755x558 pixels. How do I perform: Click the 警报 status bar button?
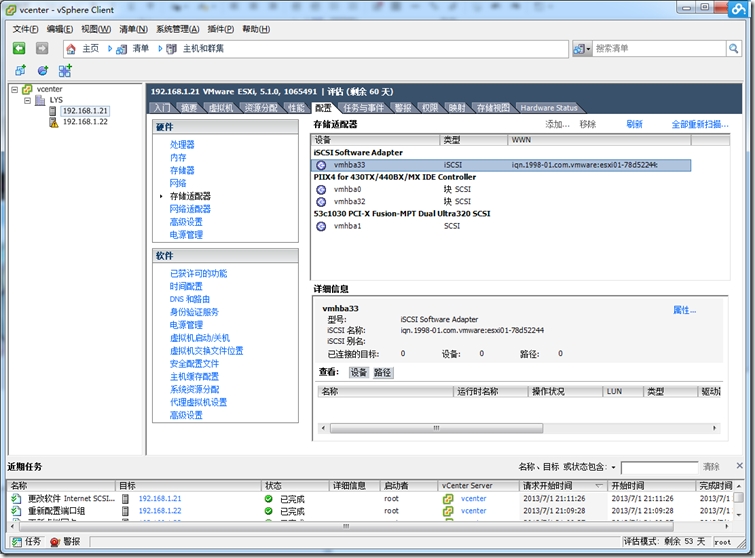pyautogui.click(x=65, y=542)
